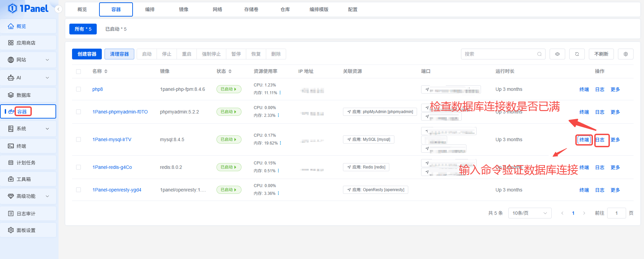Collapse the sidebar using the arrow icon
The height and width of the screenshot is (259, 644).
[59, 9]
